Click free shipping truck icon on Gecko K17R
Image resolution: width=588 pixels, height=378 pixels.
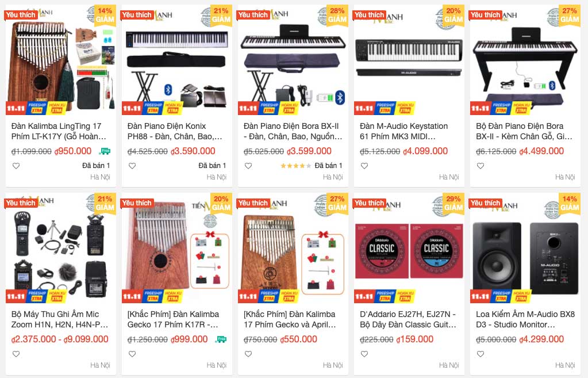[x=221, y=339]
